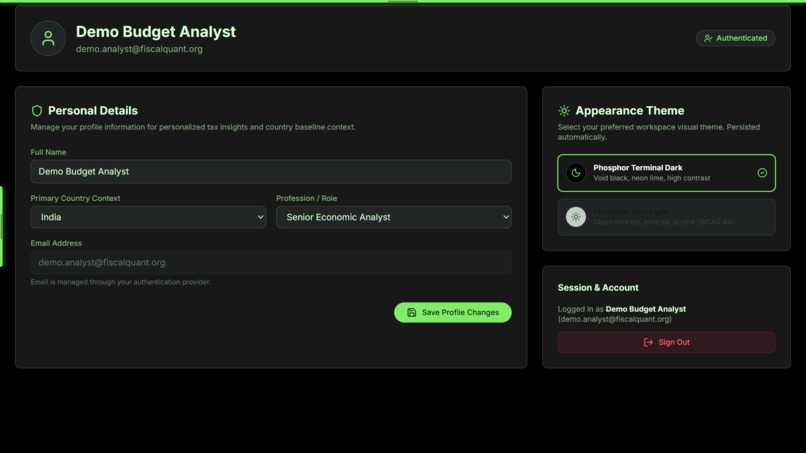Open the Primary Country Context dropdown
806x453 pixels.
pyautogui.click(x=148, y=217)
